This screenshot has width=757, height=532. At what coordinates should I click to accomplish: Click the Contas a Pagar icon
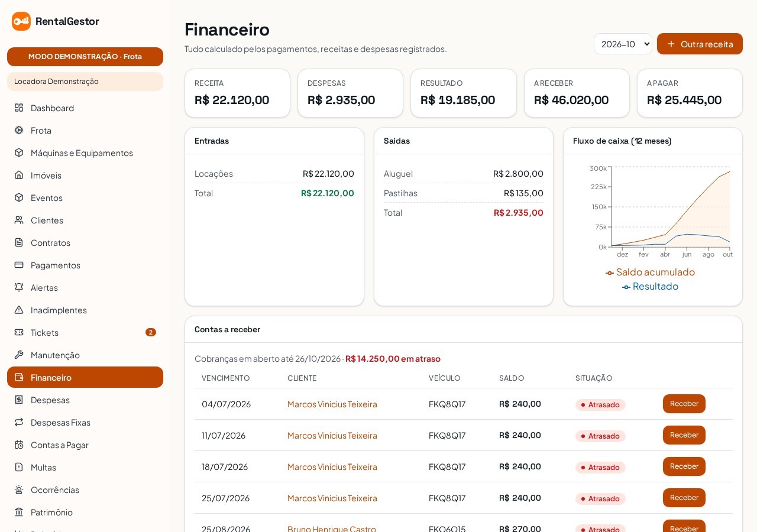tap(19, 445)
